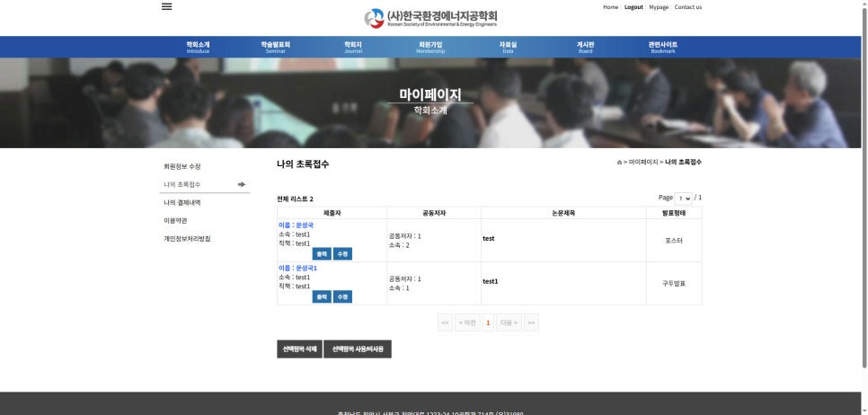Select page 1 in pagination
The width and height of the screenshot is (868, 415).
tap(488, 322)
